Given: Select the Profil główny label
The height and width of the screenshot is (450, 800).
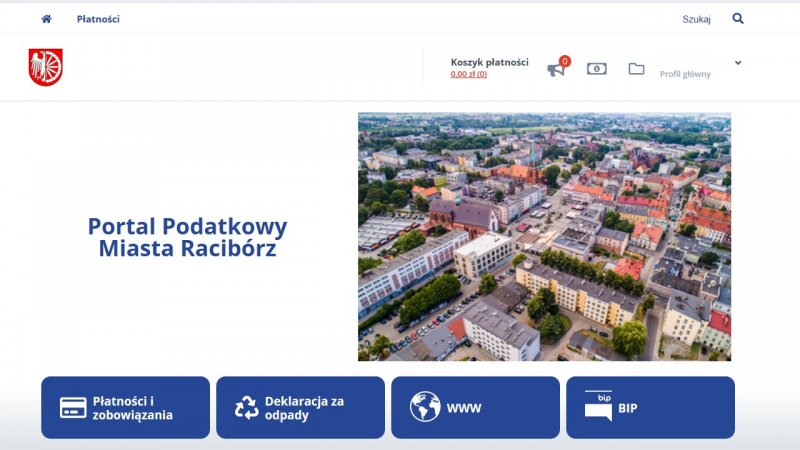Looking at the screenshot, I should pos(685,74).
